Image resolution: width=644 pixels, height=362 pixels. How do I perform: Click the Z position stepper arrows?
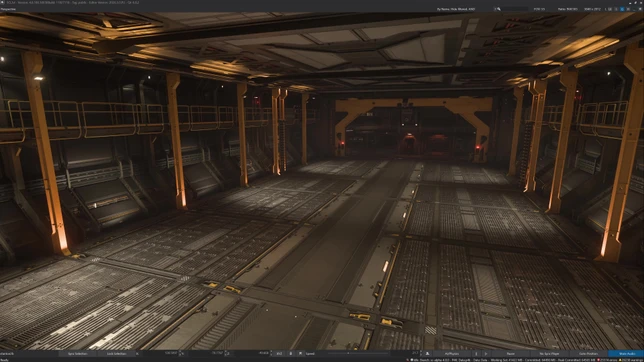coord(271,353)
